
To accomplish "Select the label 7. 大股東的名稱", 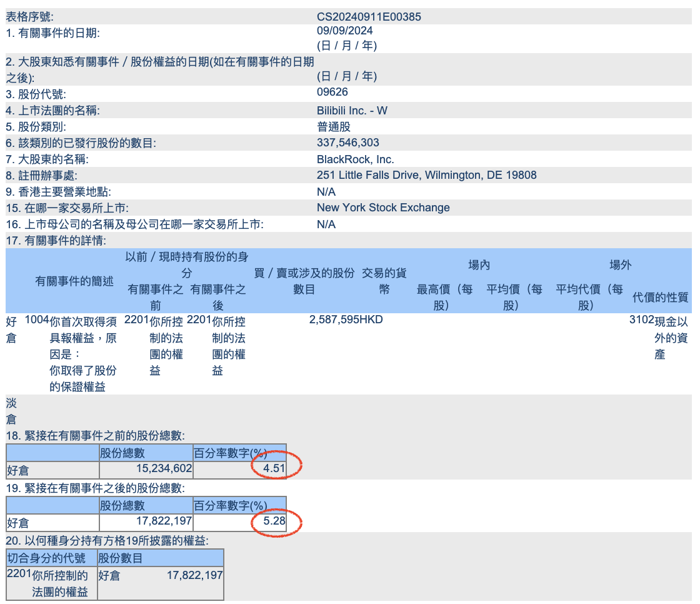I will pyautogui.click(x=47, y=159).
